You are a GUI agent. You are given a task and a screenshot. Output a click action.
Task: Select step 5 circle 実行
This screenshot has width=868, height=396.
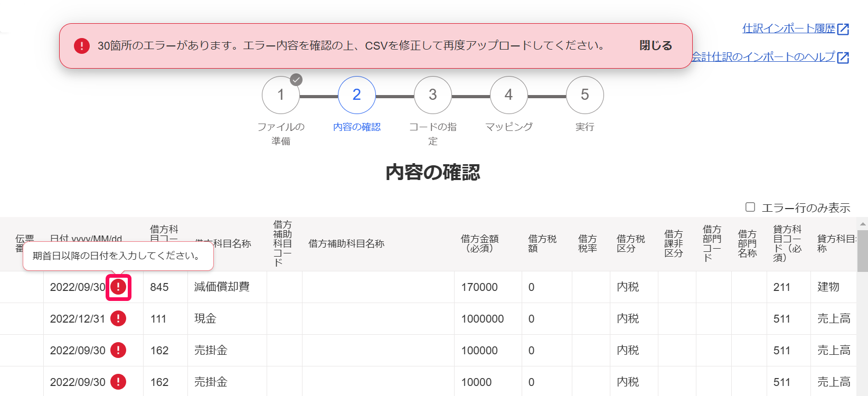click(x=585, y=95)
